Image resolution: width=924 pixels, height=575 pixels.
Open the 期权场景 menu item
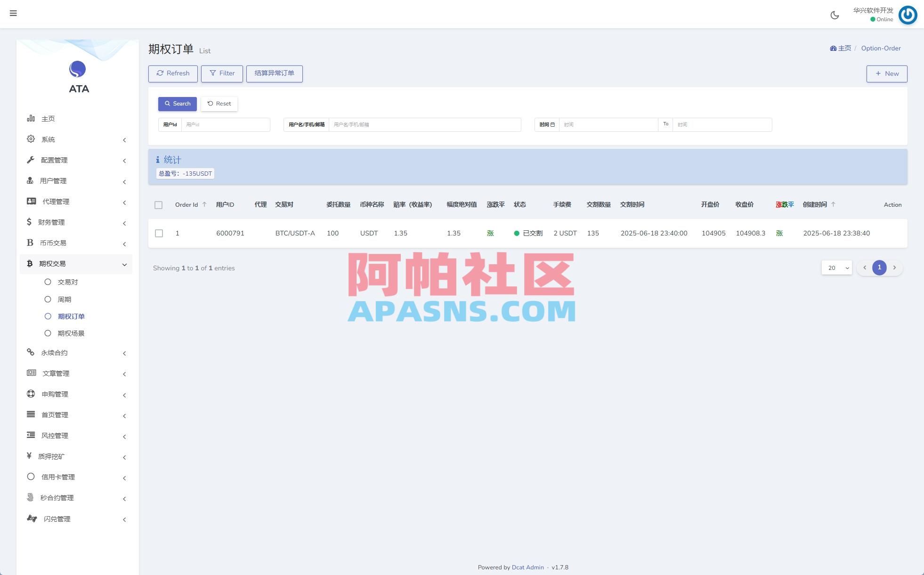tap(71, 333)
